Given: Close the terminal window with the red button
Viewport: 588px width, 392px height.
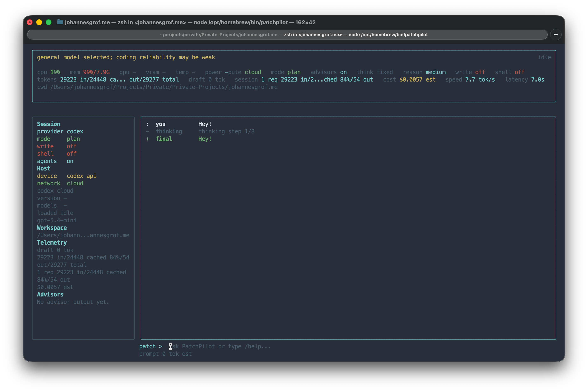Looking at the screenshot, I should pos(30,22).
